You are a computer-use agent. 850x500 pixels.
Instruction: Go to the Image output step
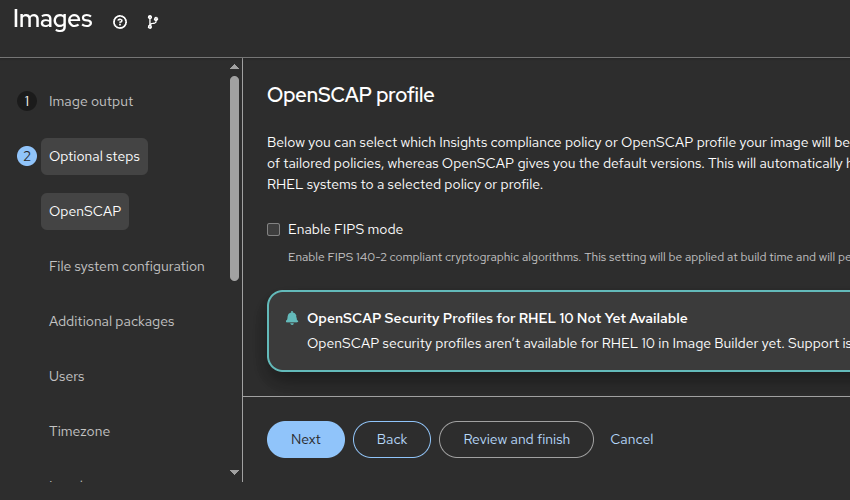coord(91,101)
